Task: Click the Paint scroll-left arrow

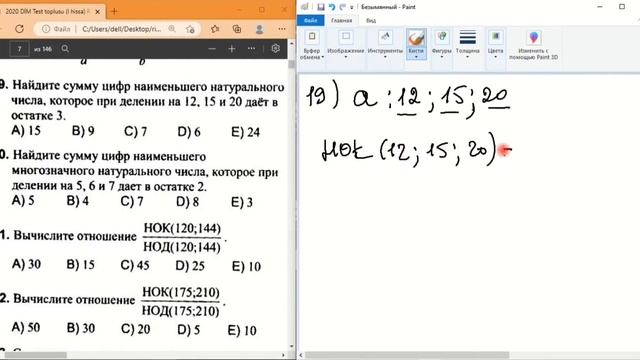Action: tap(301, 355)
